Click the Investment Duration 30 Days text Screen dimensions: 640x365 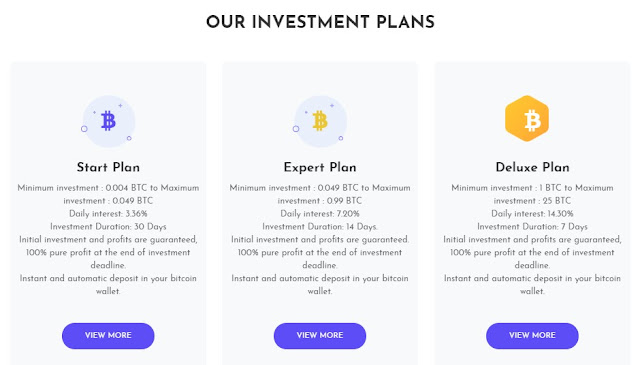click(108, 227)
